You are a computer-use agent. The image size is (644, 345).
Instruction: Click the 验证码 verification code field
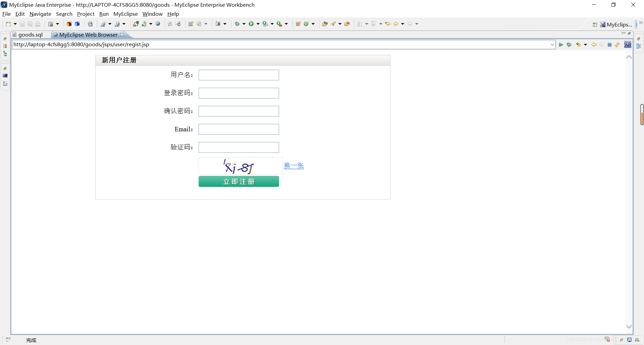click(239, 147)
